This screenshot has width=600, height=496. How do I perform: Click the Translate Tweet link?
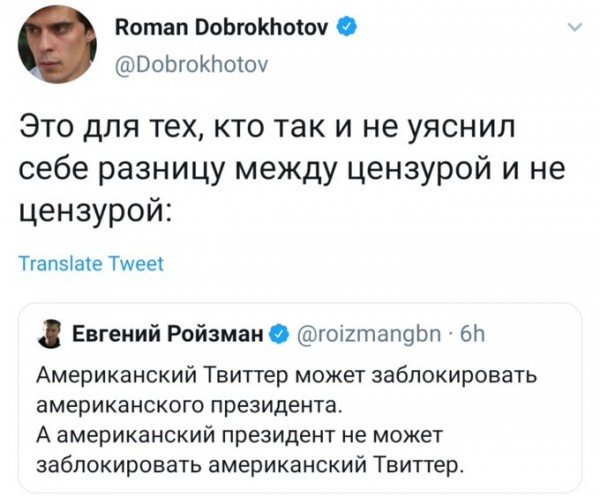[x=91, y=264]
